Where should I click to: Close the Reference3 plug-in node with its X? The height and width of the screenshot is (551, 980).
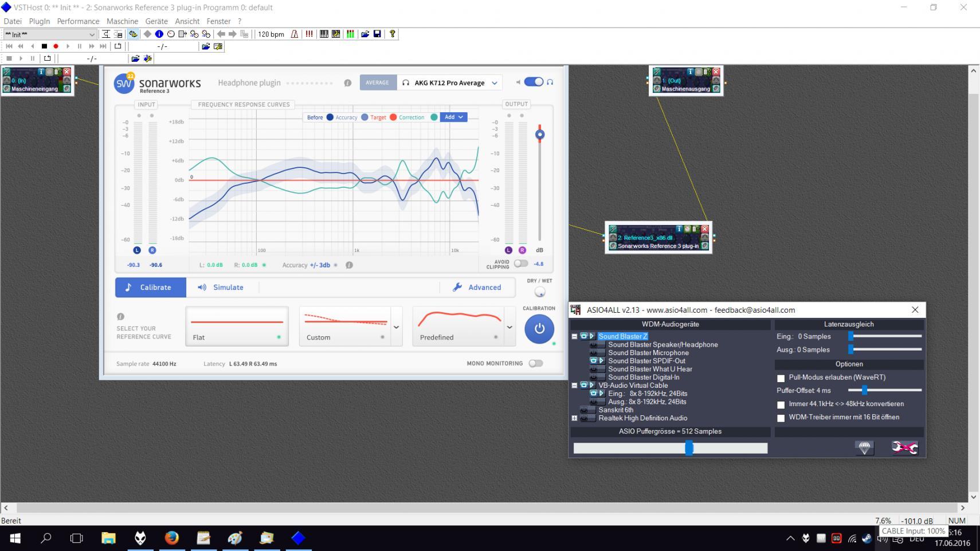click(x=705, y=229)
